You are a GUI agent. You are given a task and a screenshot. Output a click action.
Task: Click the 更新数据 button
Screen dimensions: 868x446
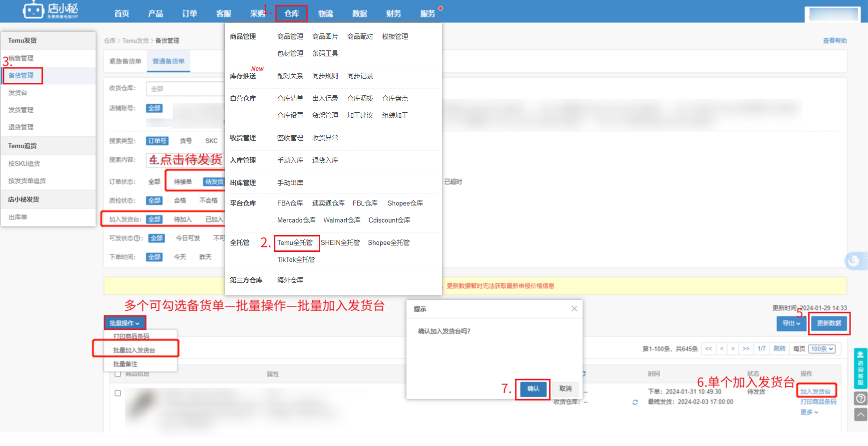(x=829, y=323)
